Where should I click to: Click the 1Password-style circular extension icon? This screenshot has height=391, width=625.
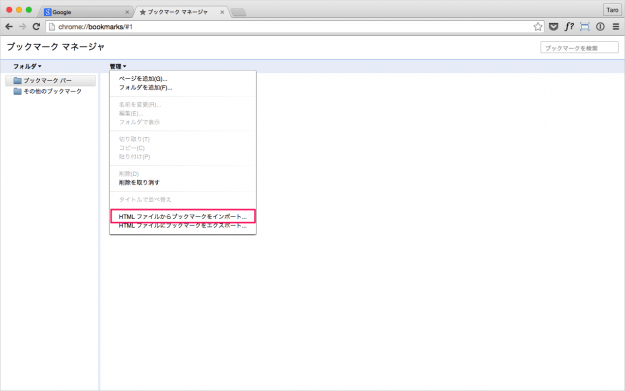pyautogui.click(x=600, y=27)
